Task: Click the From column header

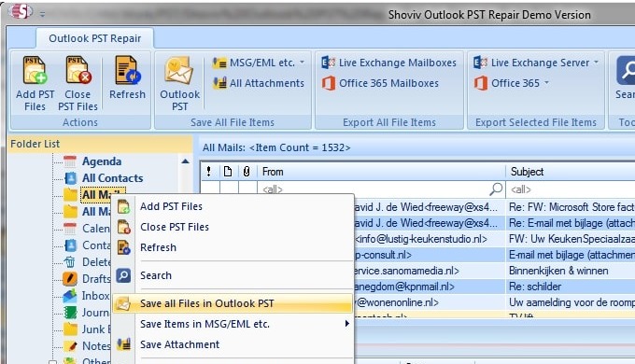Action: 382,172
